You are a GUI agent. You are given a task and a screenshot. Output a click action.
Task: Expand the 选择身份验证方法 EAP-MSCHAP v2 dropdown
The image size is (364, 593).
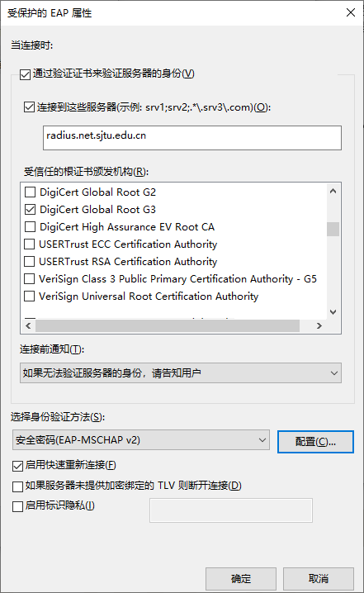point(141,440)
